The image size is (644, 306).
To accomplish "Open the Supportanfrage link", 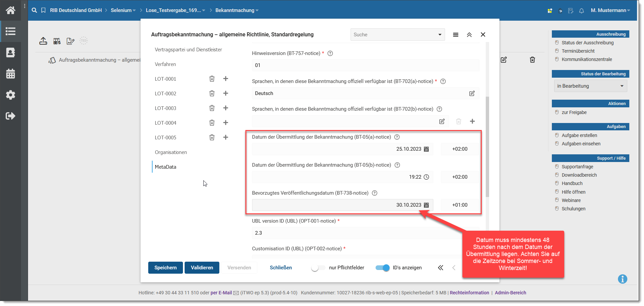I will 577,167.
